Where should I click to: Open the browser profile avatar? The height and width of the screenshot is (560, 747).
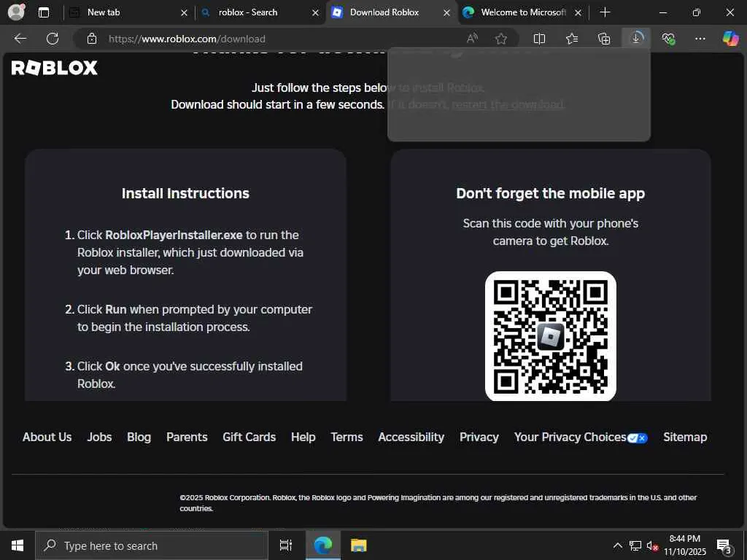16,12
